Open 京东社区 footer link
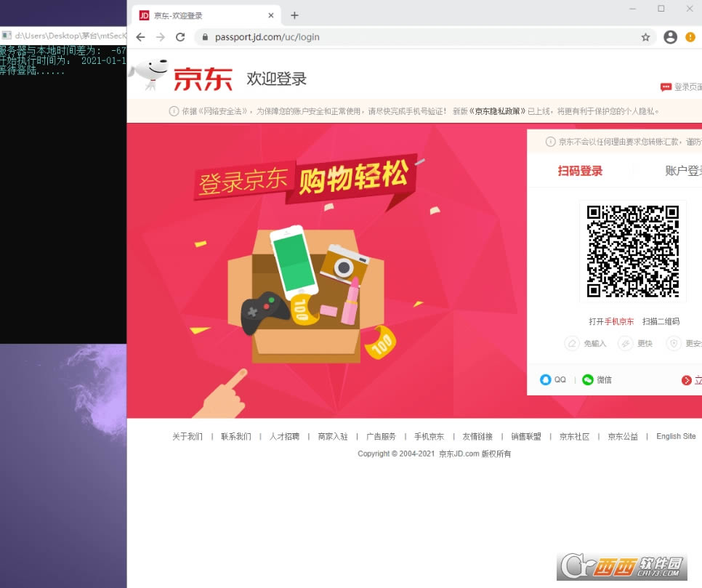Screen dimensions: 702x588 tap(574, 436)
